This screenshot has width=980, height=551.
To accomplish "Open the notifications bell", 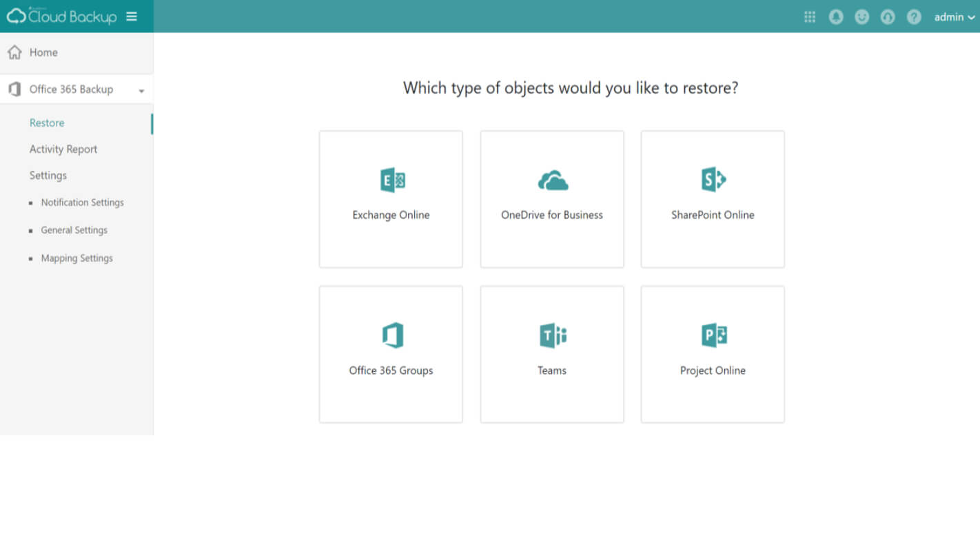I will 836,17.
